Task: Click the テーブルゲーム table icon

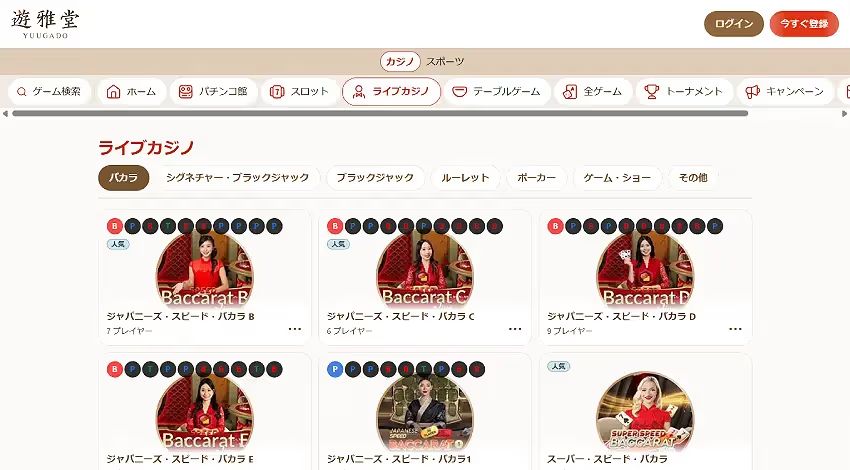Action: [459, 92]
